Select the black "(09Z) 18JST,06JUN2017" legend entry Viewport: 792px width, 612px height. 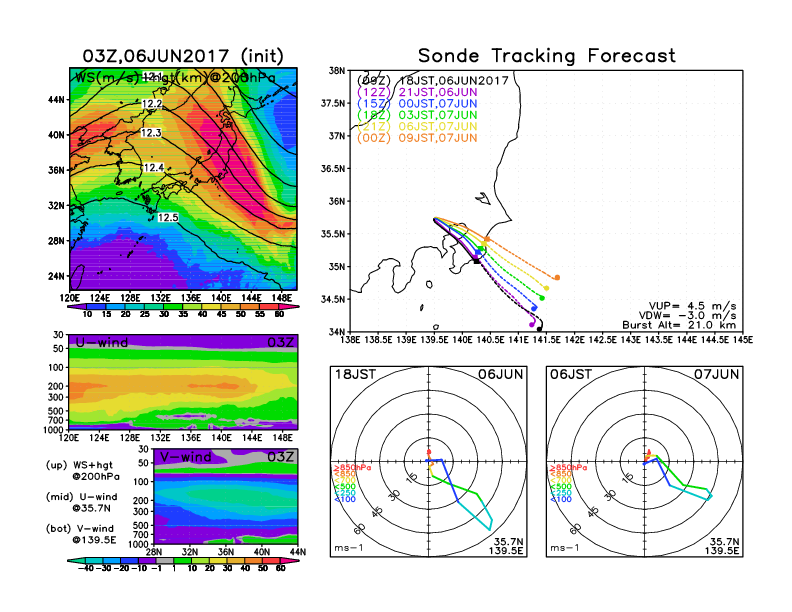click(x=432, y=80)
